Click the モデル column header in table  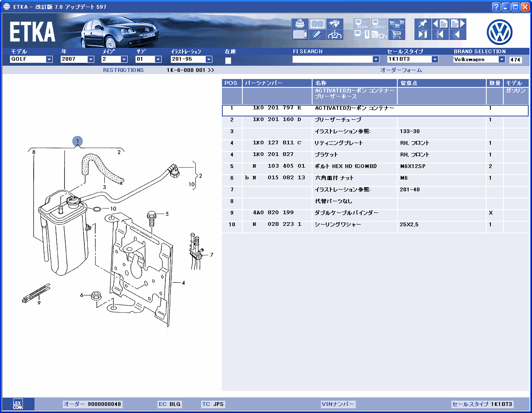coord(516,83)
